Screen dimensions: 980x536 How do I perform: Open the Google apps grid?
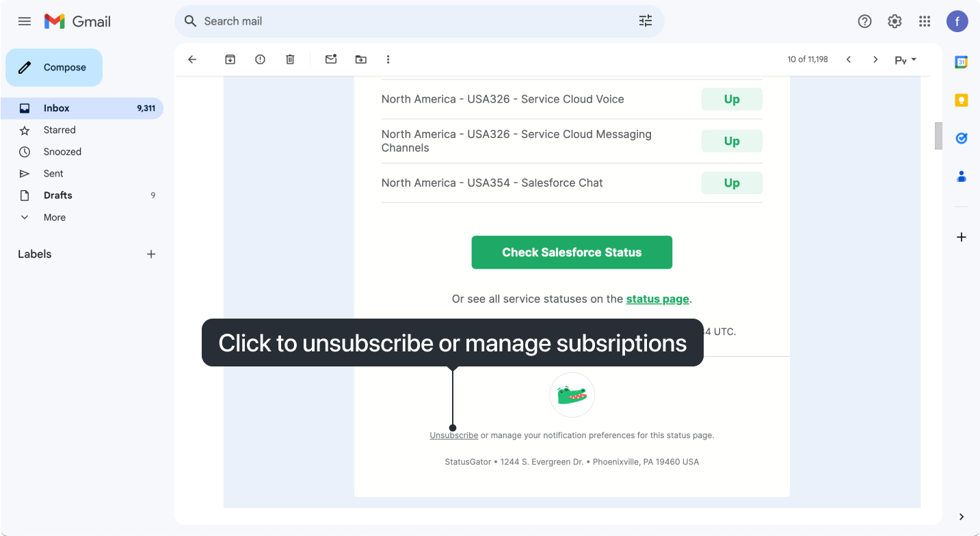pyautogui.click(x=925, y=21)
